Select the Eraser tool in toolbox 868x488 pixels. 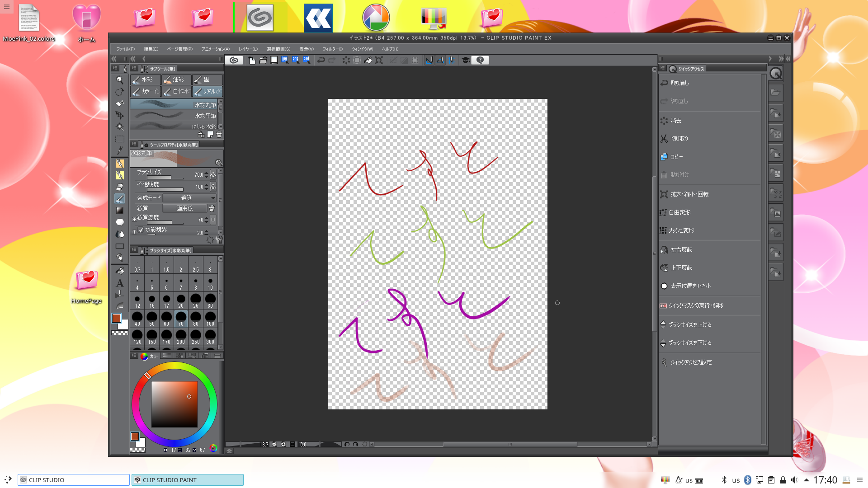click(119, 187)
